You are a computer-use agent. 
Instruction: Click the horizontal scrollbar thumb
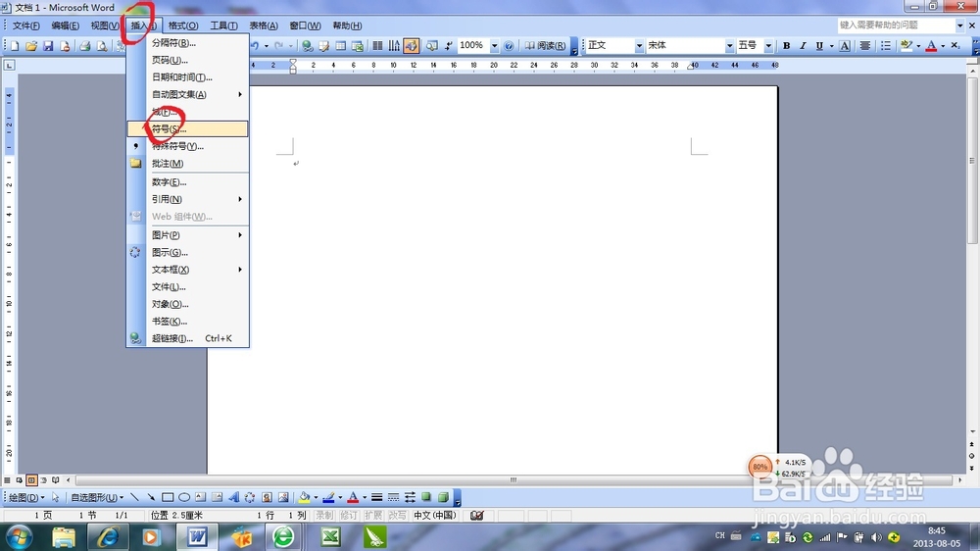pos(514,480)
